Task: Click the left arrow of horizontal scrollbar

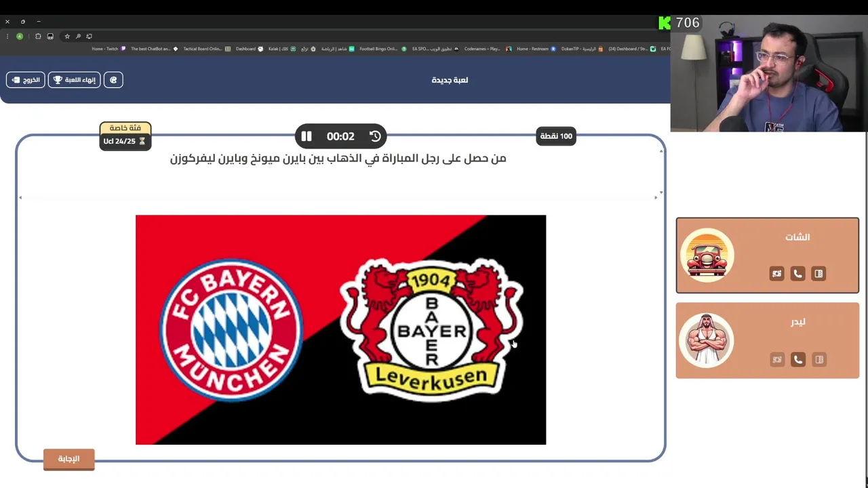Action: (x=20, y=197)
